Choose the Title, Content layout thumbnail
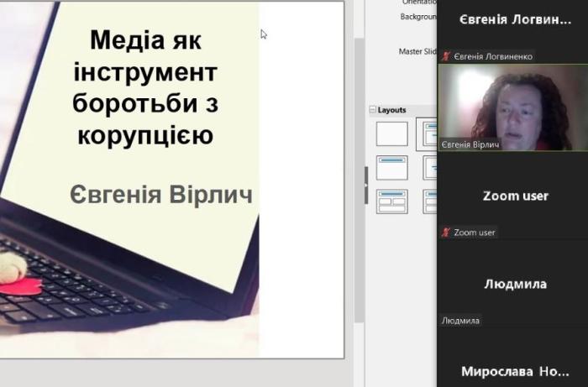 [x=427, y=133]
